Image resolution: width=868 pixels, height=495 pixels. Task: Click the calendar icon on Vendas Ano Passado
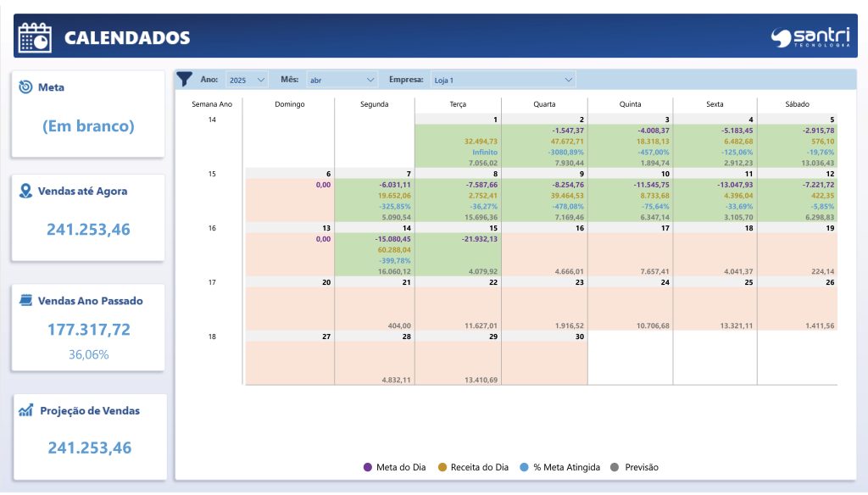(x=25, y=300)
